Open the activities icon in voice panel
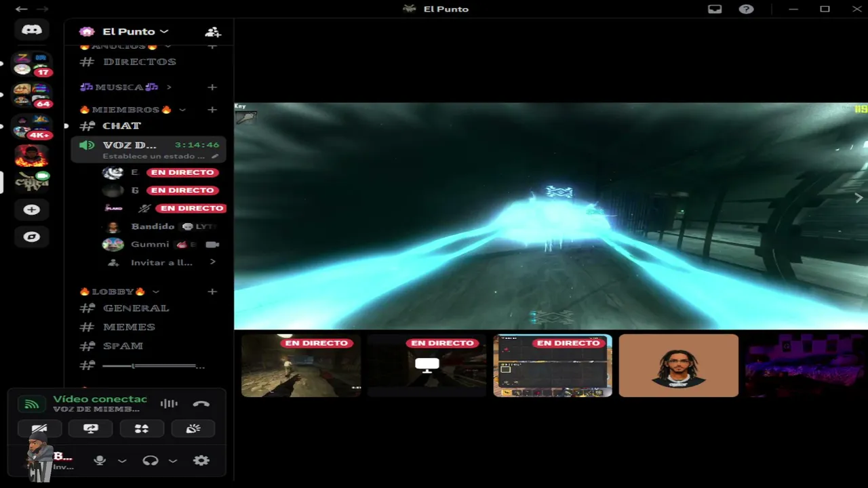This screenshot has height=488, width=868. pos(142,428)
